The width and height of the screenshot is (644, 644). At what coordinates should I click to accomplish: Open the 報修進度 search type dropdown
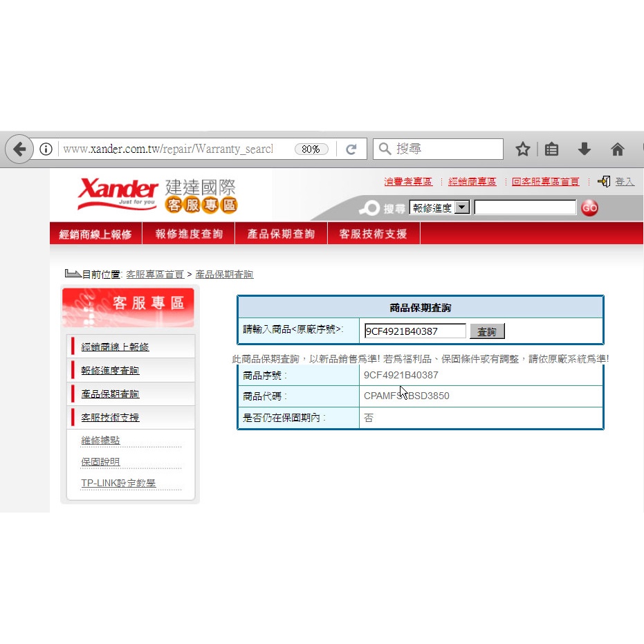pyautogui.click(x=462, y=208)
